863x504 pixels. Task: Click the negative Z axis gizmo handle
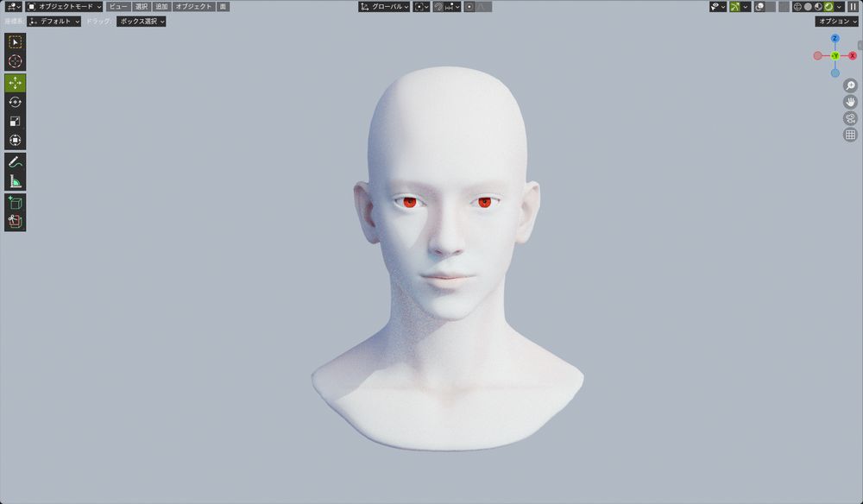click(x=835, y=73)
